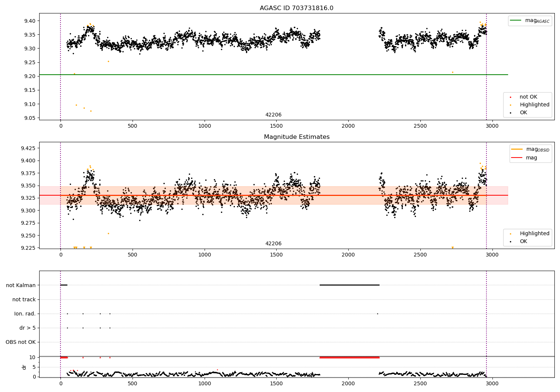Screen dimensions: 560x392
Task: Click the "OBS not OK" row label
Action: click(x=21, y=342)
